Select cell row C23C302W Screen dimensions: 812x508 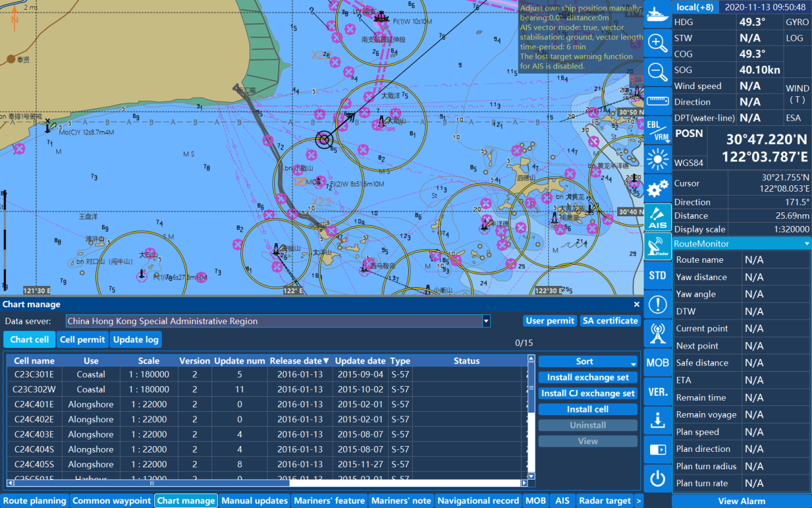pos(266,389)
